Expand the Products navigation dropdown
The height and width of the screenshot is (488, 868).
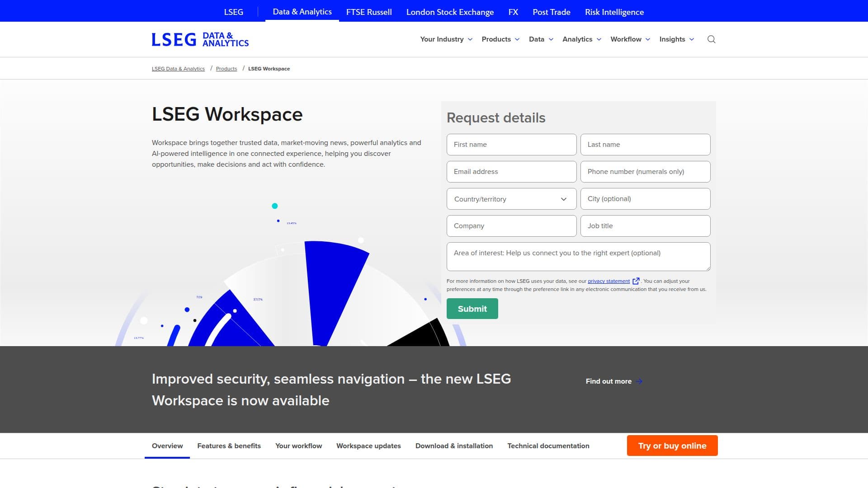point(500,39)
